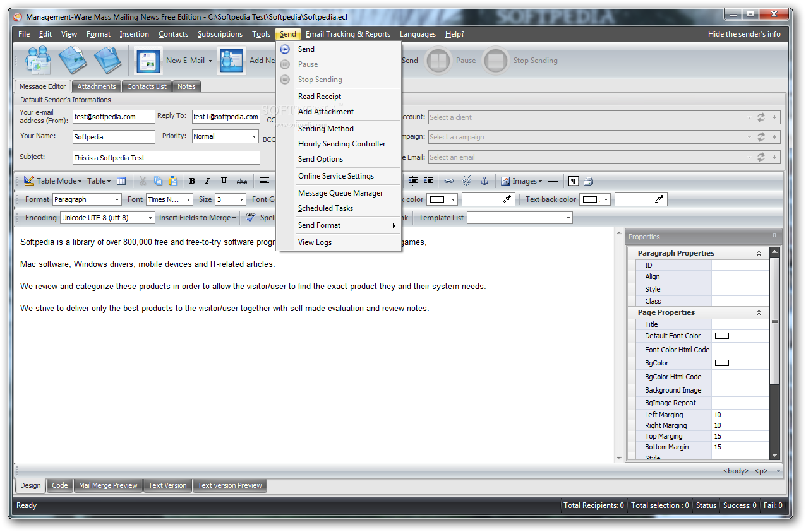
Task: Click the Table dropdown button
Action: pos(99,181)
